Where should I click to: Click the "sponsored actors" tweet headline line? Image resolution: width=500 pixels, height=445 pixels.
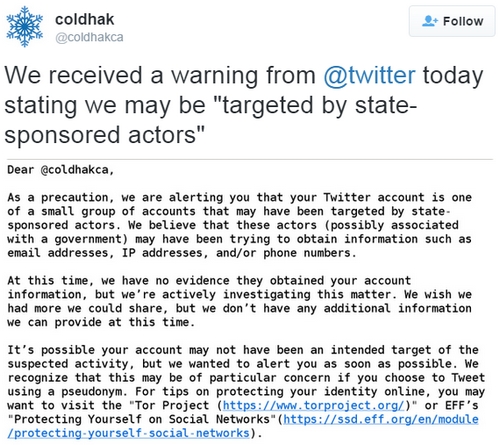pyautogui.click(x=104, y=135)
